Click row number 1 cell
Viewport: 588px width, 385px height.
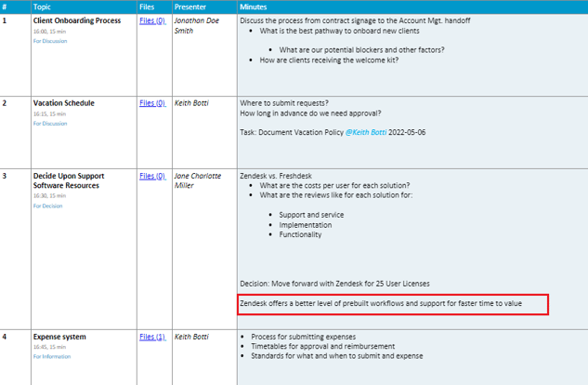(x=16, y=55)
